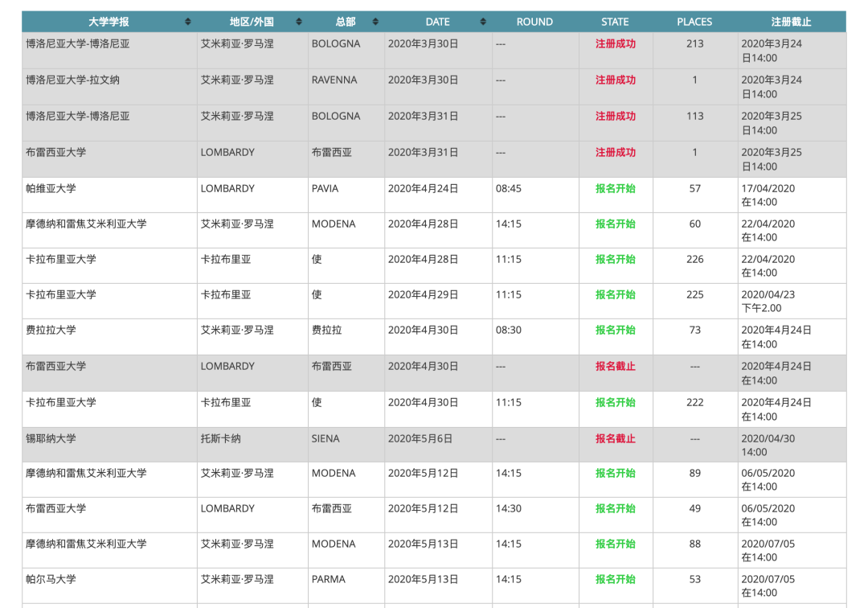Click the 注册截止 column header
The height and width of the screenshot is (608, 868).
(x=791, y=22)
